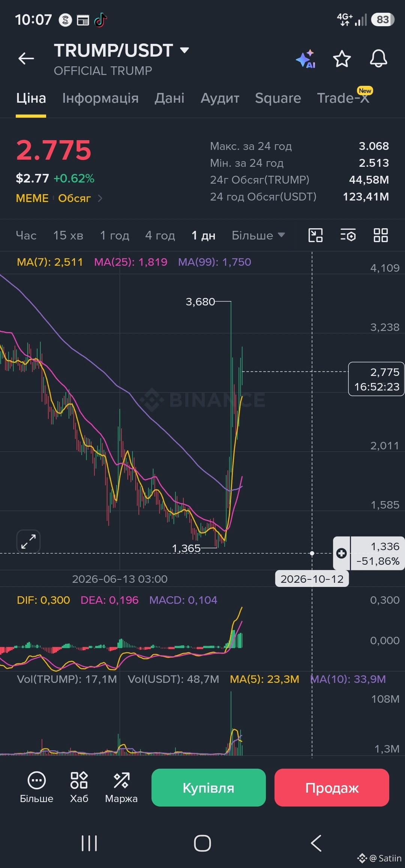Select the 15 хв chart interval
The image size is (405, 868).
68,235
